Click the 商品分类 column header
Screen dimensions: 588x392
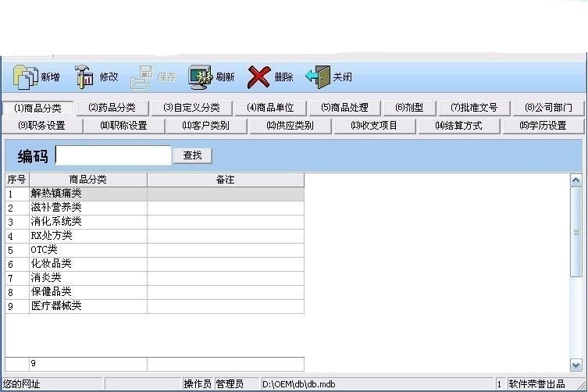(x=88, y=180)
